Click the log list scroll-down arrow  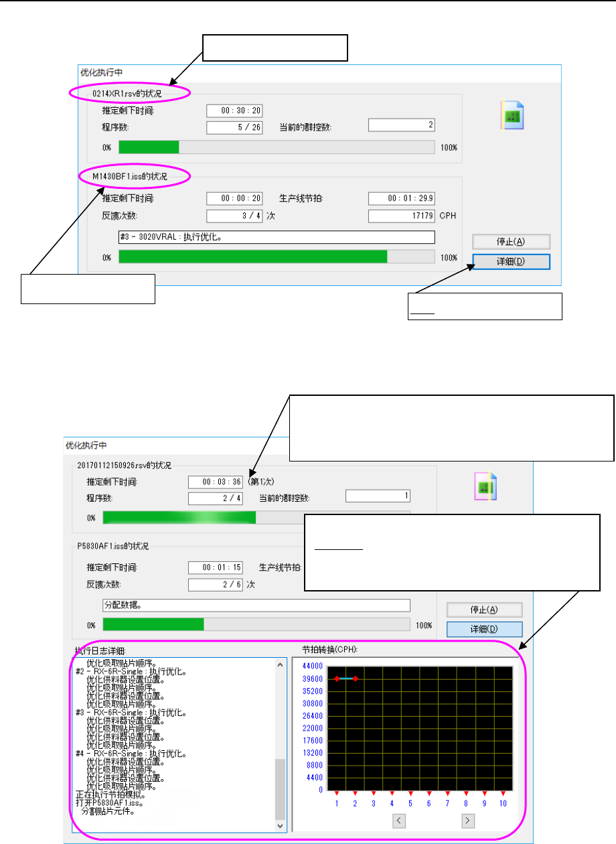click(x=281, y=827)
